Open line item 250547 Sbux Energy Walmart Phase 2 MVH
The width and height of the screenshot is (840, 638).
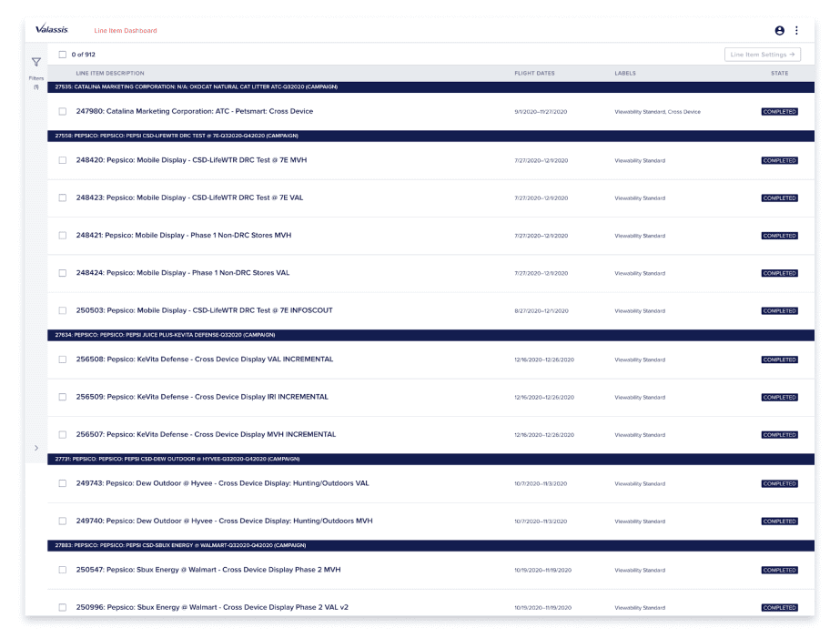pos(208,570)
